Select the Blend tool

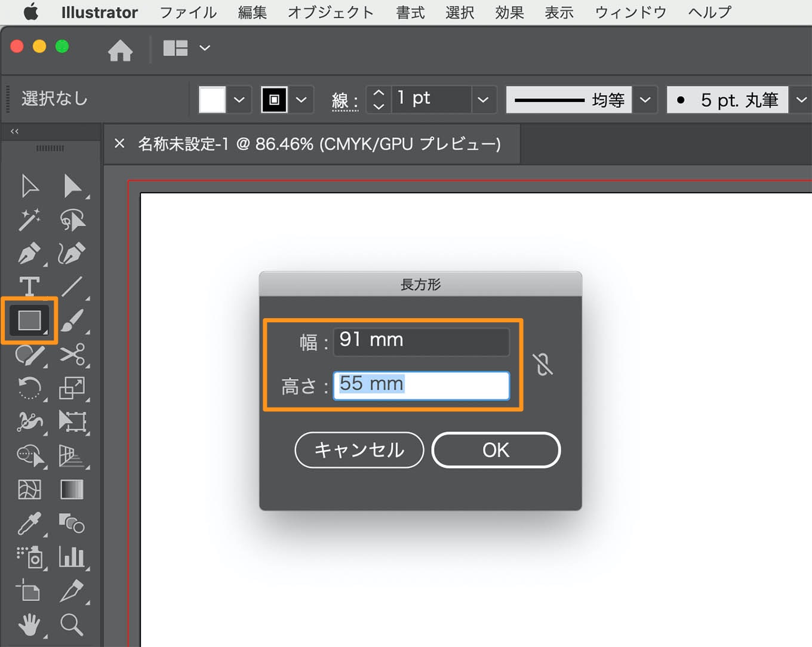(72, 523)
